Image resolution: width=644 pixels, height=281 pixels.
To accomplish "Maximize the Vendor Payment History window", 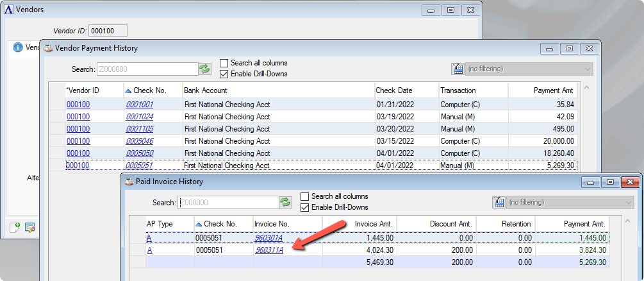I will click(x=569, y=49).
